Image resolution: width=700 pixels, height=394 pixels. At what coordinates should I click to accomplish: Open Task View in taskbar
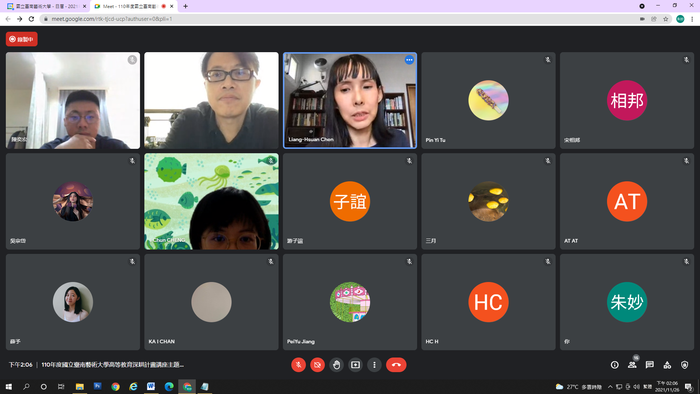[61, 386]
